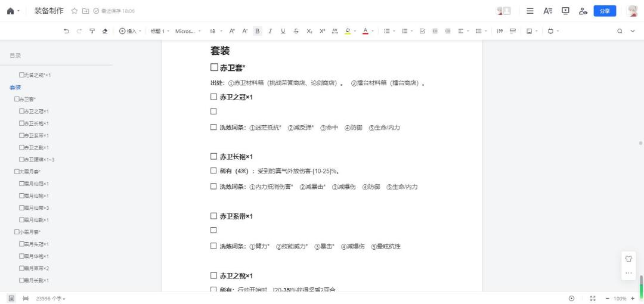Open highlight color dropdown arrow
Viewport: 644px width, 304px height.
tap(355, 31)
